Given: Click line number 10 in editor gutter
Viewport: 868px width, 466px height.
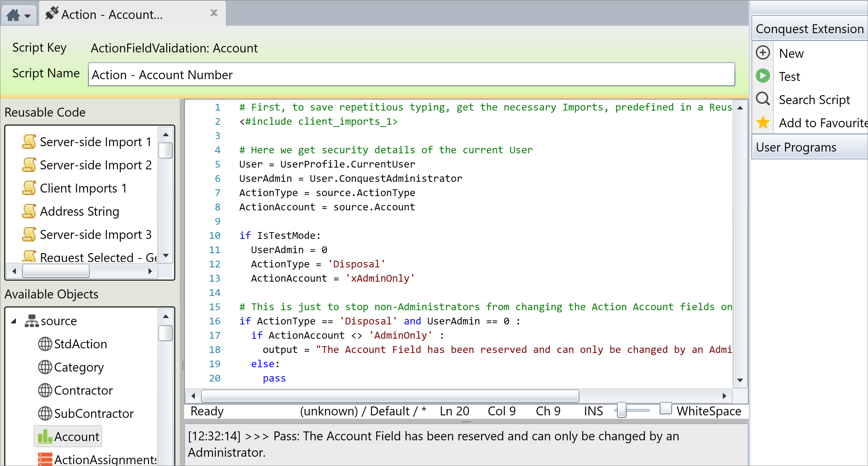Looking at the screenshot, I should coord(214,235).
